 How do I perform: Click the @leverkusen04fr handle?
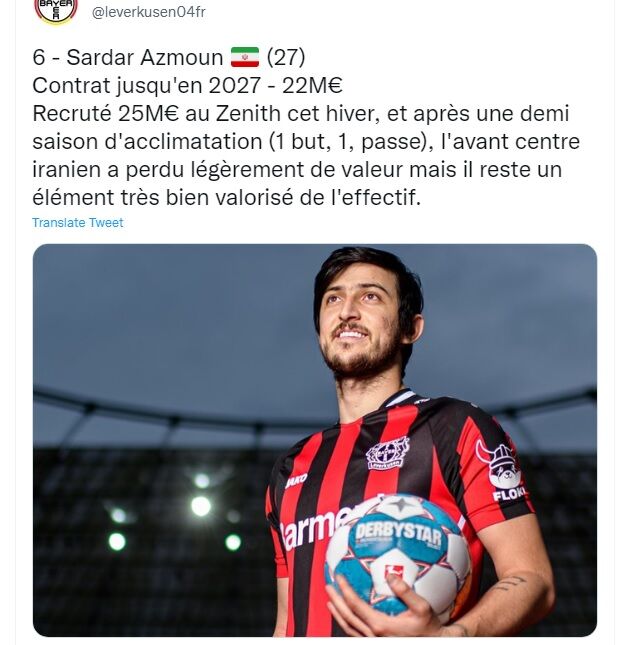tap(149, 12)
